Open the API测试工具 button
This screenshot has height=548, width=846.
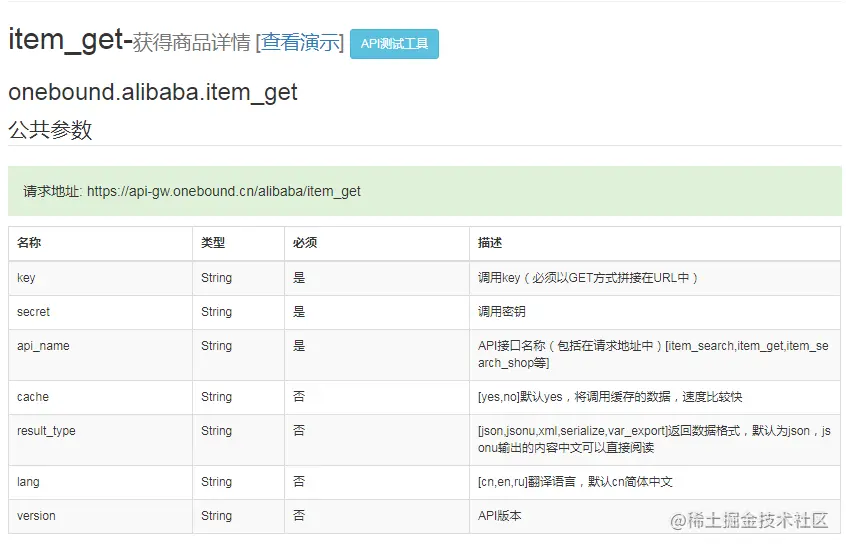394,44
